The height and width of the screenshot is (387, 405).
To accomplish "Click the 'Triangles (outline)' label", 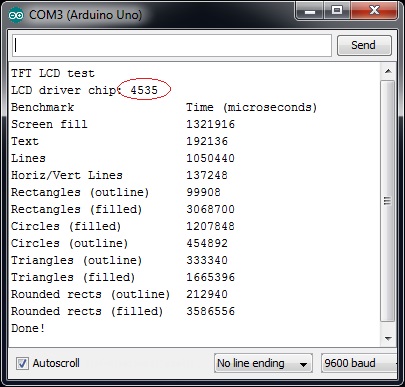I will click(x=76, y=260).
